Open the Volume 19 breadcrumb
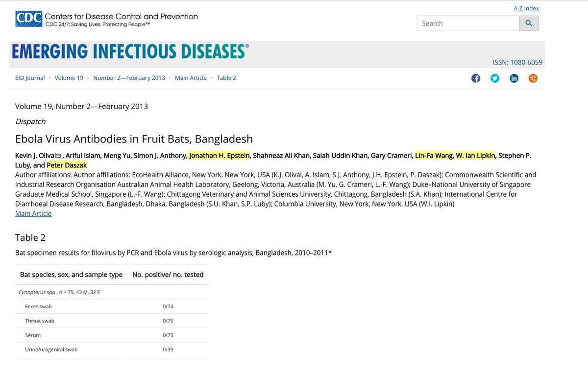Viewport: 588px width, 368px height. click(x=69, y=78)
